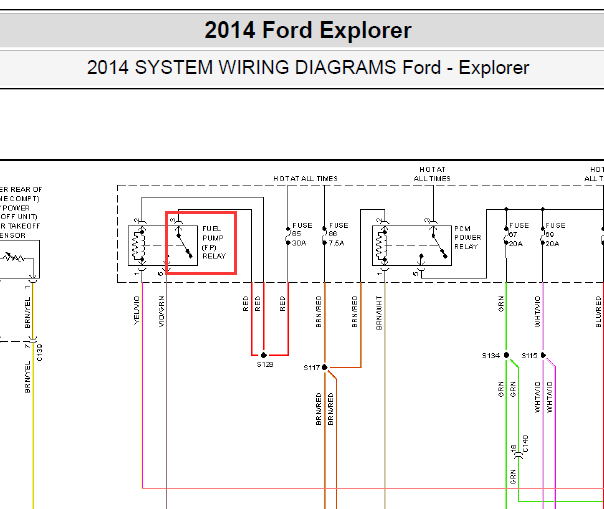The image size is (604, 509).
Task: Click the BRN/YEL label above connector C130
Action: [x=28, y=313]
